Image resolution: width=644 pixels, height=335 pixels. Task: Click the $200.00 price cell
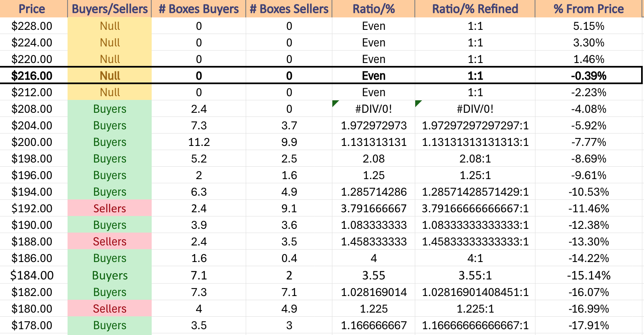[34, 142]
